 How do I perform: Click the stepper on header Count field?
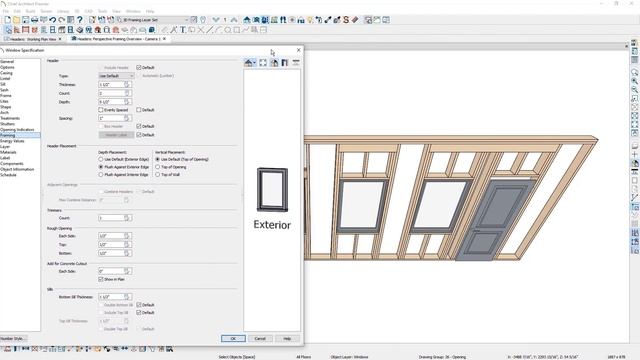[x=128, y=93]
